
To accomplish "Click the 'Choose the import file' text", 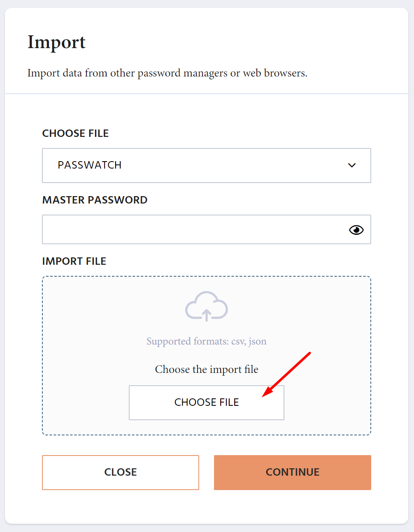I will tap(207, 369).
